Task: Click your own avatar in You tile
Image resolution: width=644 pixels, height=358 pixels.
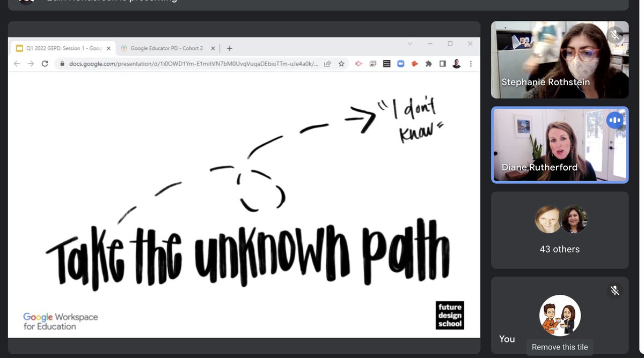Action: click(560, 316)
